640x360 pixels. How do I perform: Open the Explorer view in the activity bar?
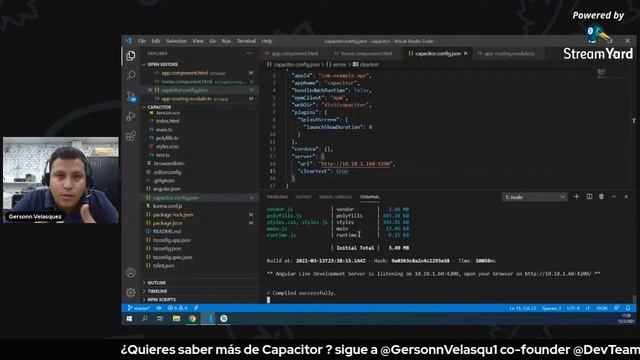pos(131,56)
